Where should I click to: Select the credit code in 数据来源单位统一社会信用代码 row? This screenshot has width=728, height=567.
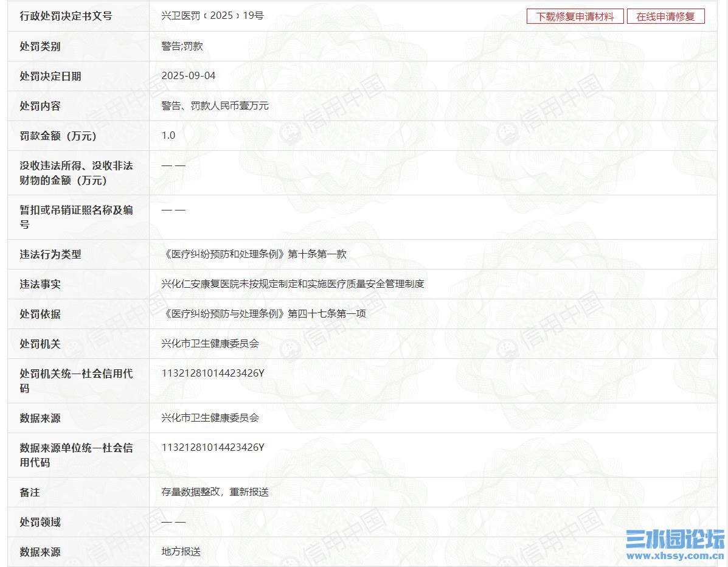(x=213, y=447)
